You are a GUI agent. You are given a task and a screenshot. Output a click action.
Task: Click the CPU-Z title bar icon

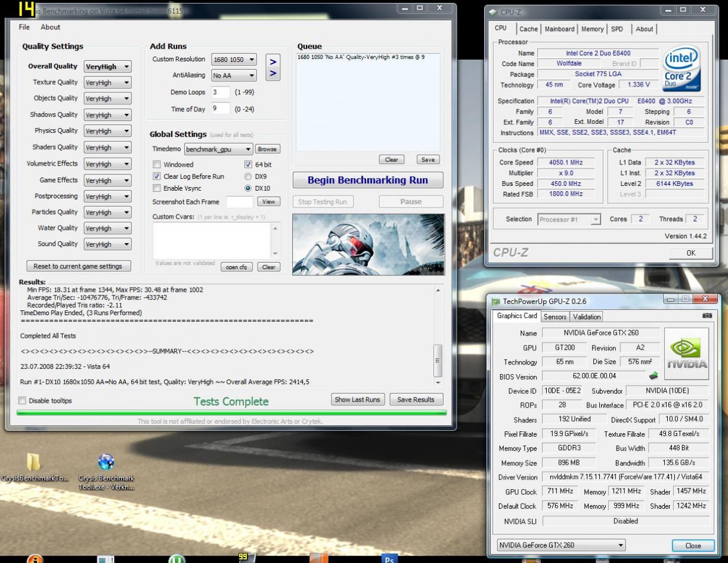pos(493,12)
